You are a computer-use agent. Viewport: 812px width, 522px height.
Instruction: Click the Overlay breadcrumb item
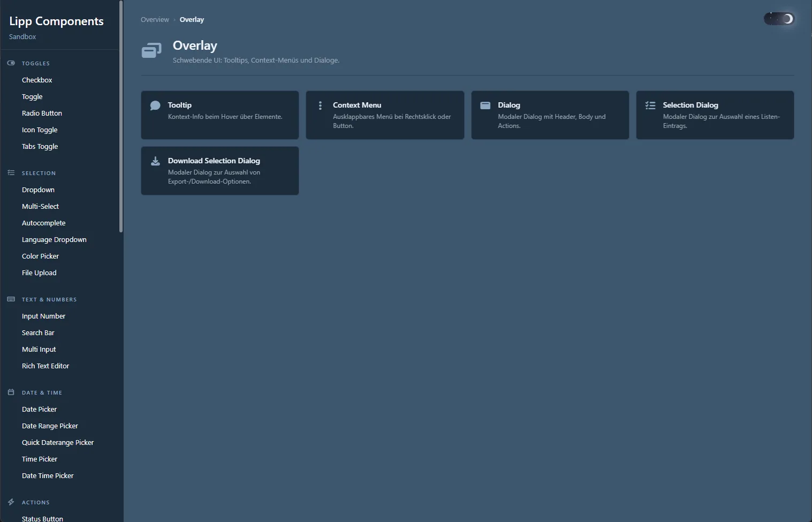point(192,19)
